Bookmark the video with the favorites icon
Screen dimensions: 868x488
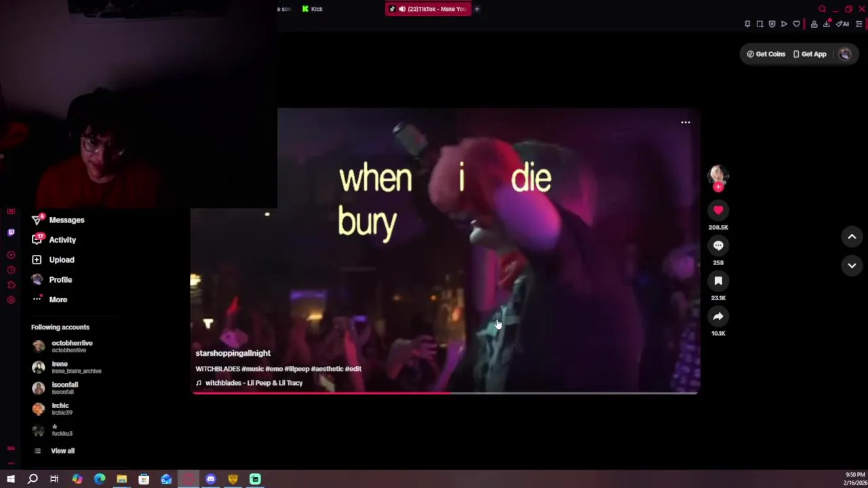click(718, 281)
